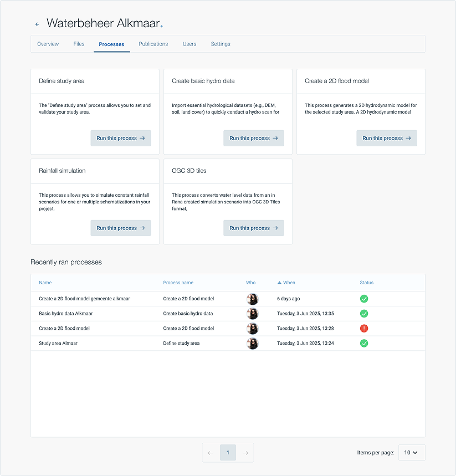Click user avatar in Study area Almaar row
Viewport: 456px width, 476px height.
click(x=253, y=344)
